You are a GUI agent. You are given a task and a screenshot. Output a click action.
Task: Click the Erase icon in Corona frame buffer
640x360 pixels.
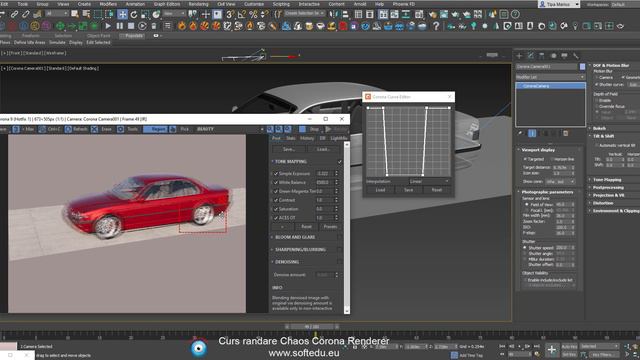tap(94, 129)
